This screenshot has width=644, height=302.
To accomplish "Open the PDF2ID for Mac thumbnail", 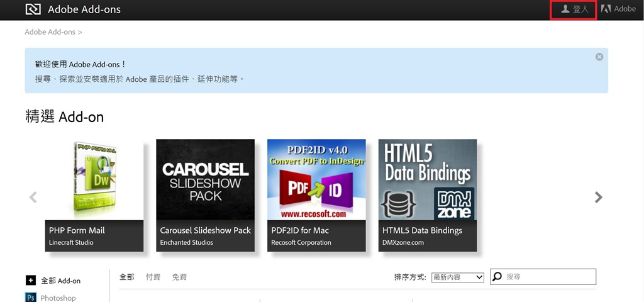I will coord(317,179).
